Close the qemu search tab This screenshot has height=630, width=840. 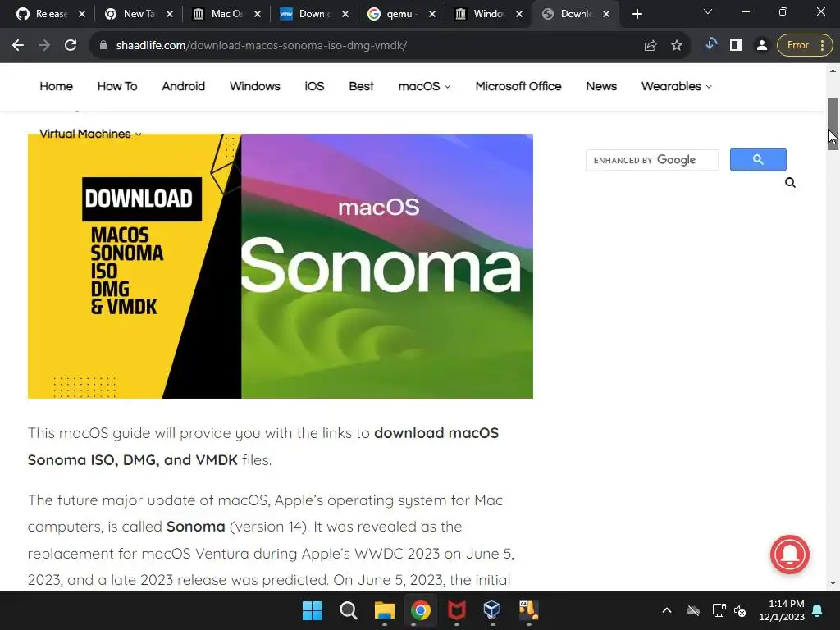tap(432, 15)
